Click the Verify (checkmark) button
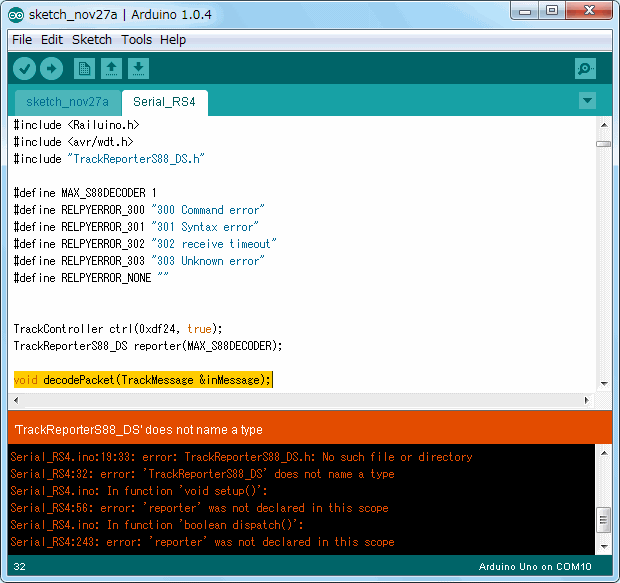This screenshot has width=620, height=583. pyautogui.click(x=25, y=69)
